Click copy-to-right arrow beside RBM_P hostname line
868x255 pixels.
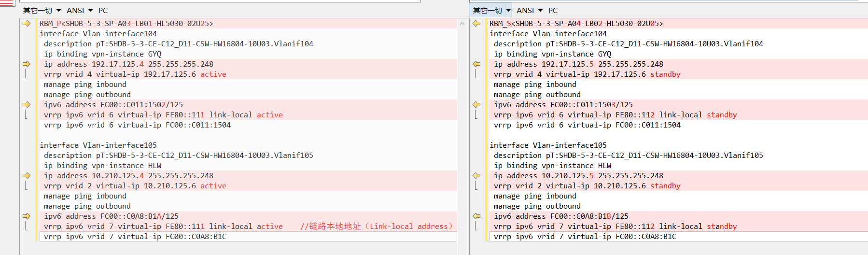point(26,24)
